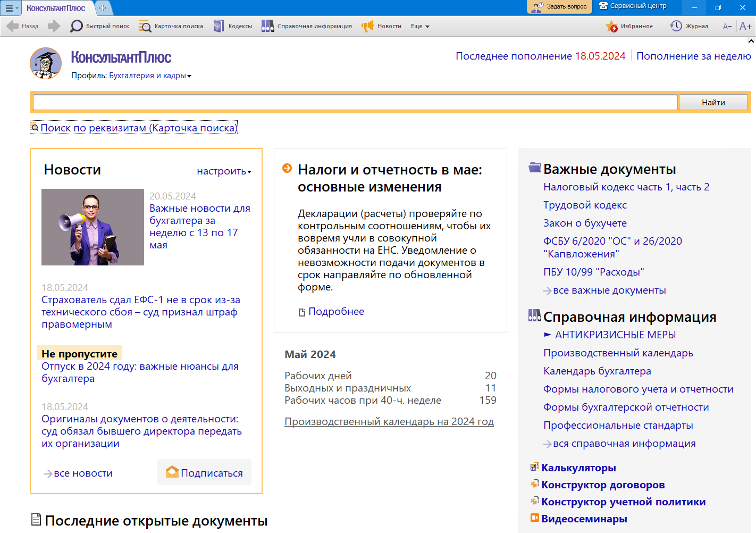Image resolution: width=756 pixels, height=533 pixels.
Task: Open Конструктор договоров link
Action: [x=603, y=485]
